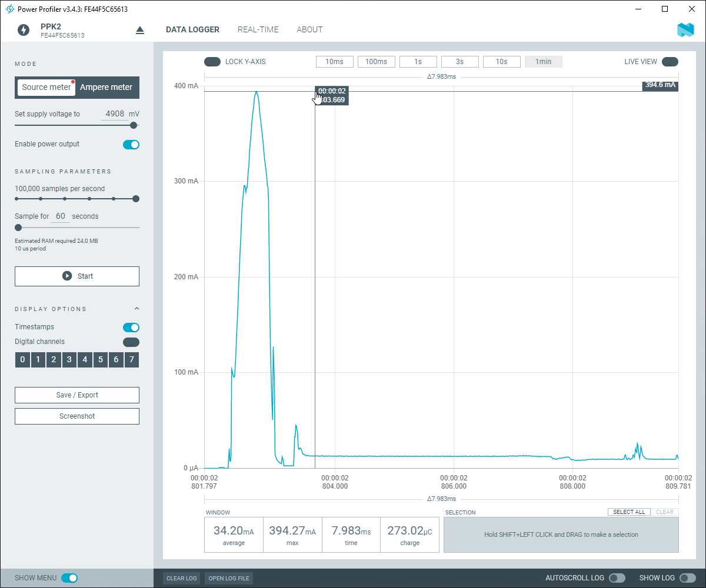
Task: Click the Sample for seconds input field
Action: 60,216
